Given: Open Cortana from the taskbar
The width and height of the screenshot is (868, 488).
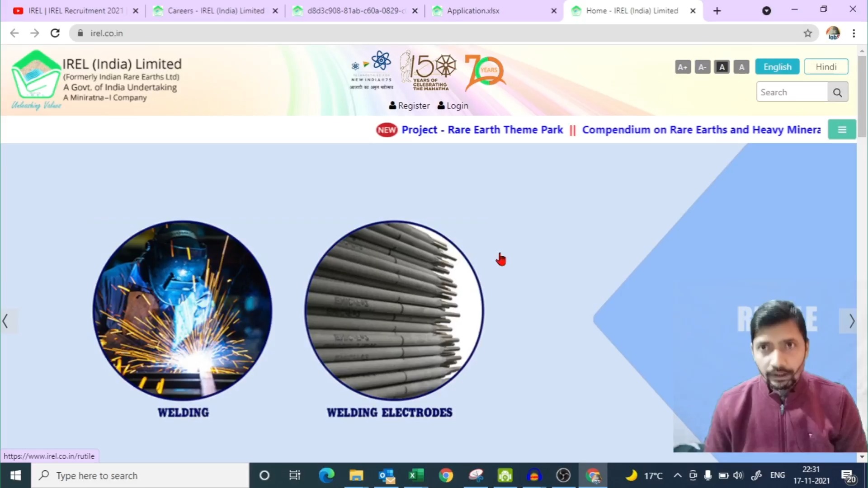Looking at the screenshot, I should pyautogui.click(x=264, y=475).
